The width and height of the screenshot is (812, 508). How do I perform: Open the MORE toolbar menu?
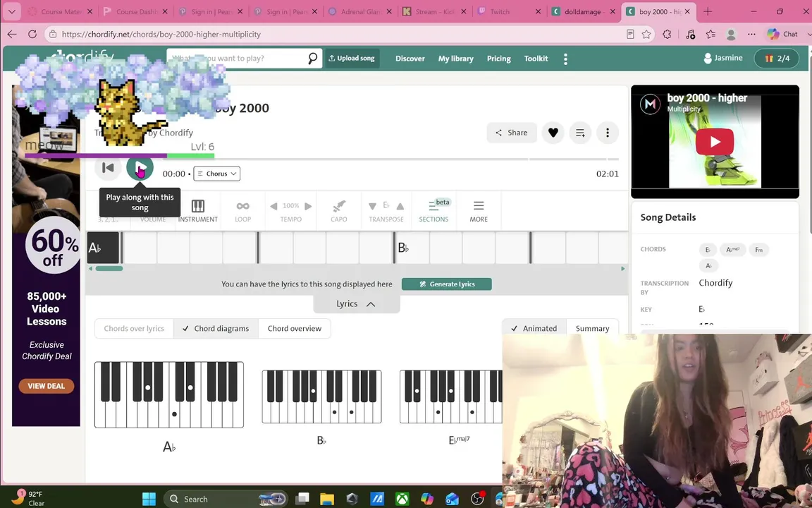tap(479, 211)
